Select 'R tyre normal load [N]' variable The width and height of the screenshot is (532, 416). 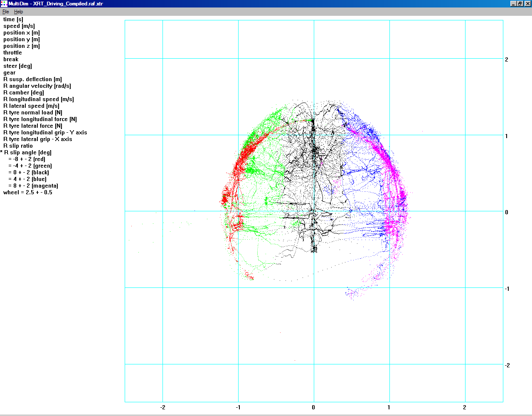tap(33, 113)
